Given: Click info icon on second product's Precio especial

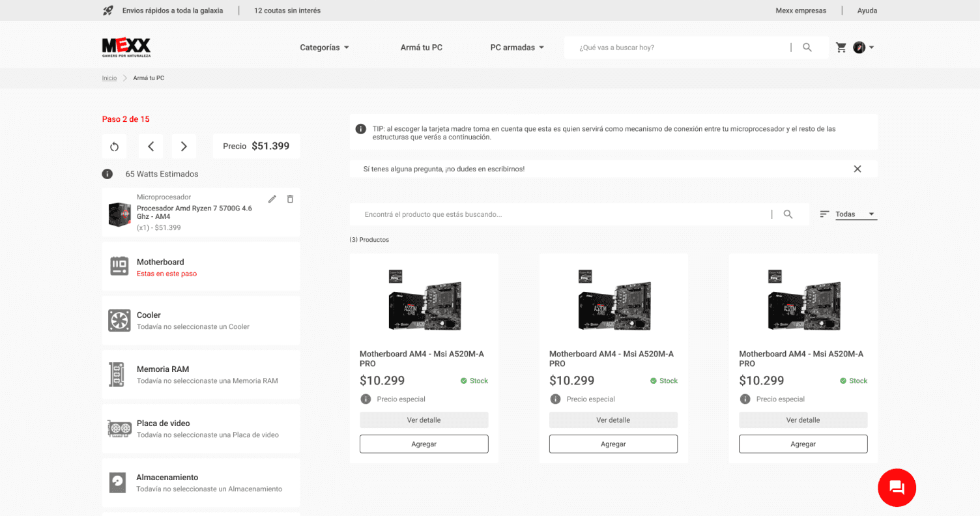Looking at the screenshot, I should point(555,399).
